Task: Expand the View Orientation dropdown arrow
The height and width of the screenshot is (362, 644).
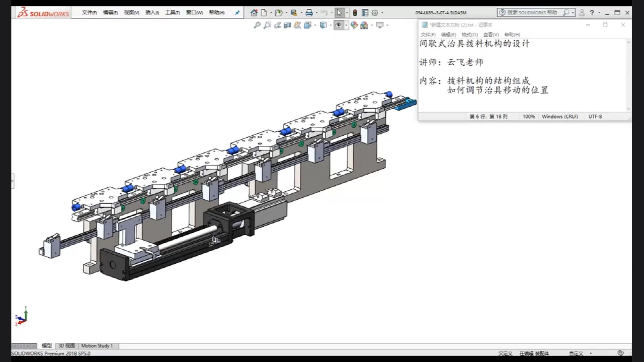Action: [315, 25]
